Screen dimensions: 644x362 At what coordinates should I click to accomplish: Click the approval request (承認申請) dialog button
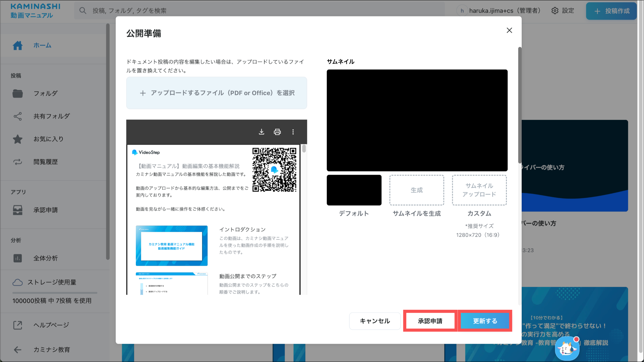pos(430,321)
